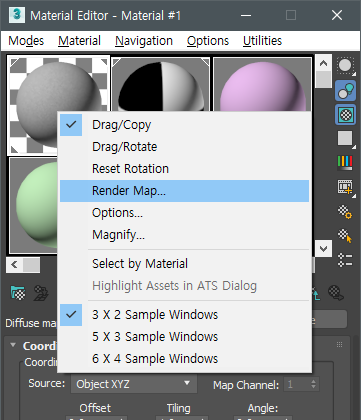
Task: Click Select by Material menu entry
Action: (x=184, y=264)
